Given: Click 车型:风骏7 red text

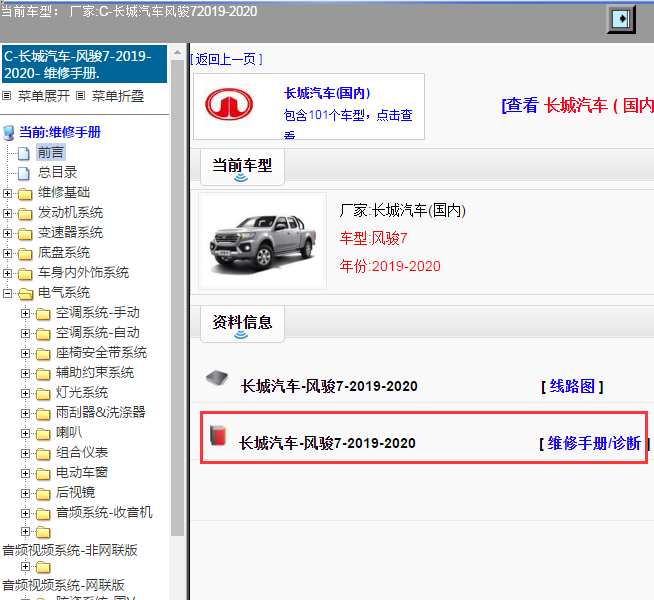Looking at the screenshot, I should tap(373, 238).
